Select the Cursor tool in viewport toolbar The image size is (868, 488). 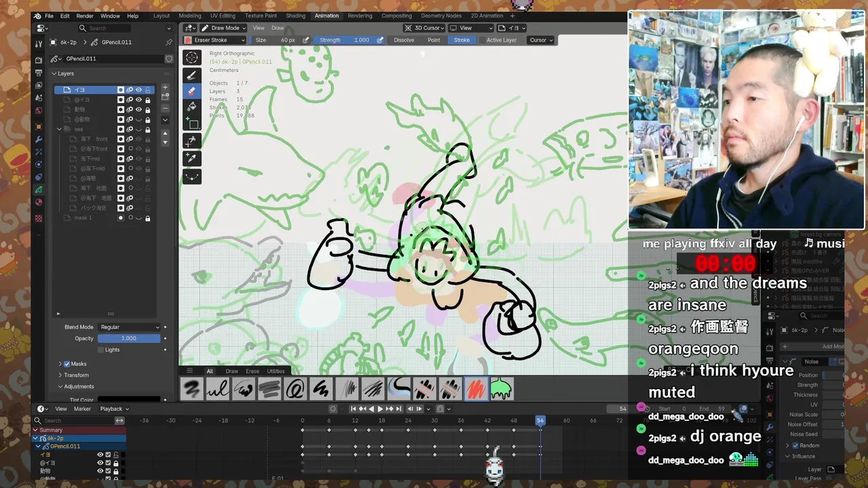coord(192,58)
